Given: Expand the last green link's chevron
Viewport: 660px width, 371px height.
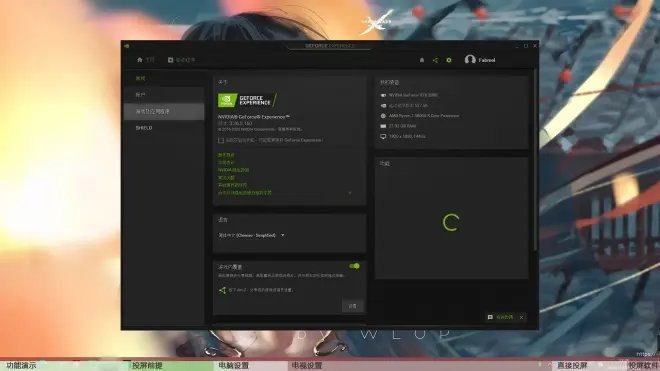Looking at the screenshot, I should click(x=349, y=193).
